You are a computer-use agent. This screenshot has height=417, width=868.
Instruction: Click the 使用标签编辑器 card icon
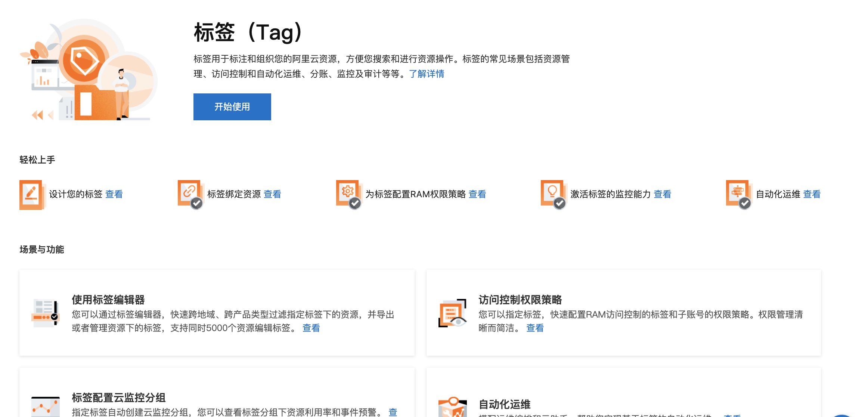46,313
